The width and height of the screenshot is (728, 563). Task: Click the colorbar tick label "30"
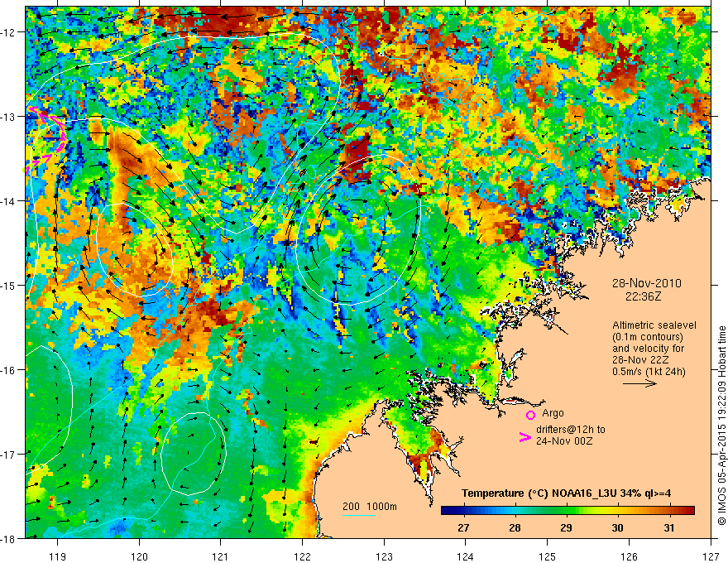click(x=617, y=527)
